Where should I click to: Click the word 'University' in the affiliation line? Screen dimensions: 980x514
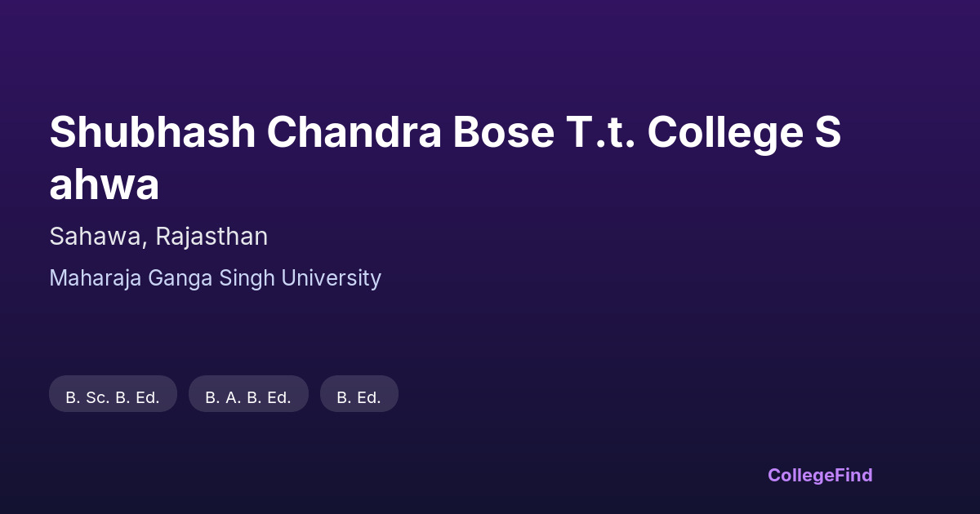(331, 278)
